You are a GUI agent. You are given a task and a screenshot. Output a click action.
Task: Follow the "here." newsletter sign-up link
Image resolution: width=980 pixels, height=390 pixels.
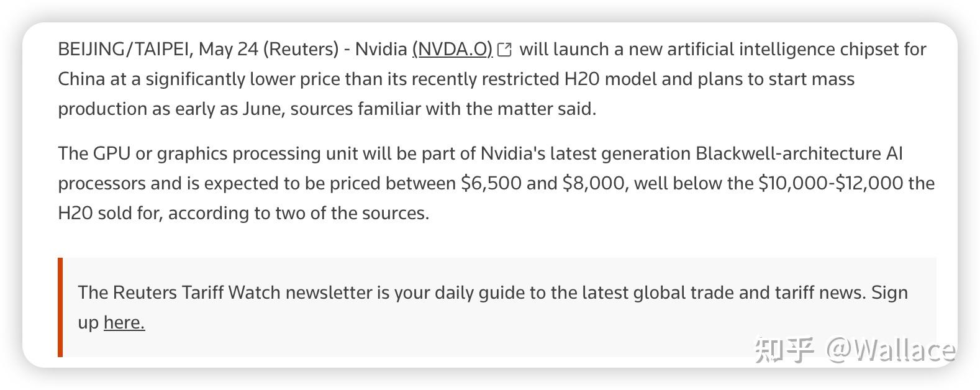(124, 322)
